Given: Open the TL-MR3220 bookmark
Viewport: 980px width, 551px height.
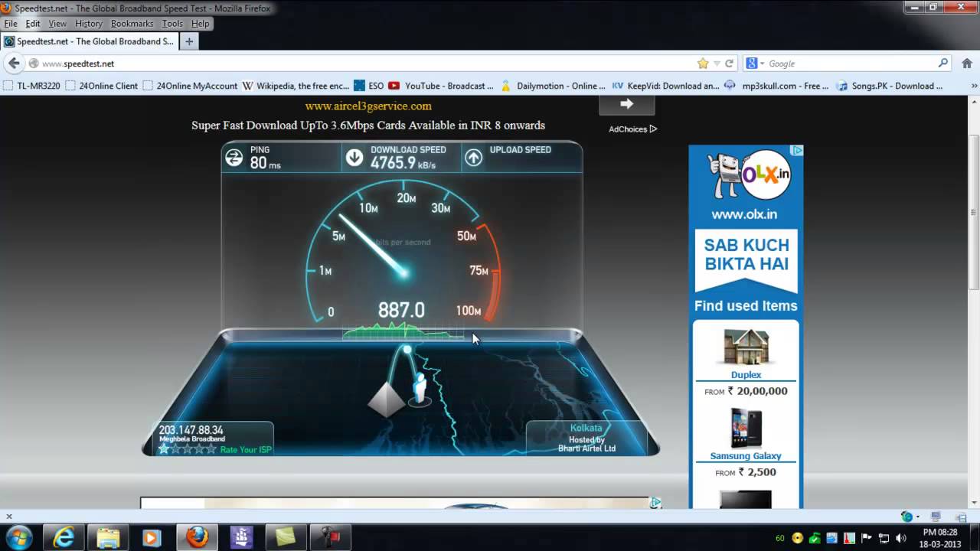Looking at the screenshot, I should pyautogui.click(x=32, y=86).
